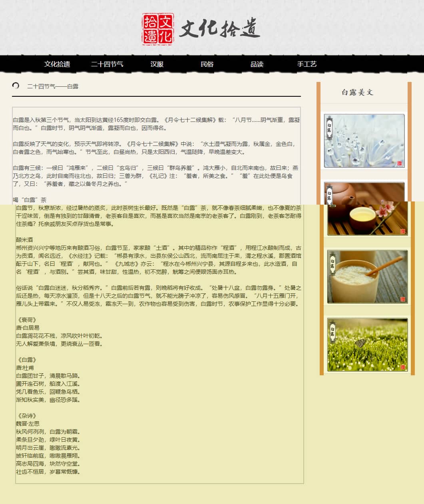
Task: Click the 白露 tag on the dewdrop image
Action: (x=329, y=128)
